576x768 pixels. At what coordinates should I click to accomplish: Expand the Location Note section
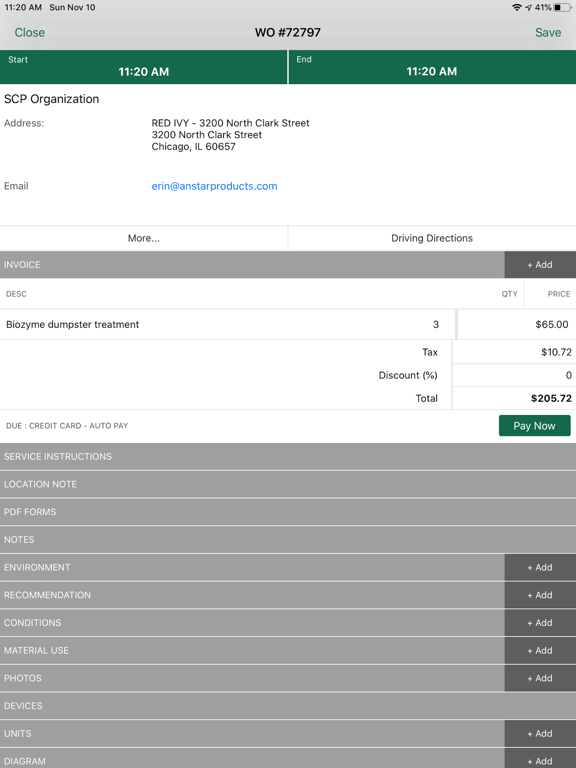[x=288, y=484]
